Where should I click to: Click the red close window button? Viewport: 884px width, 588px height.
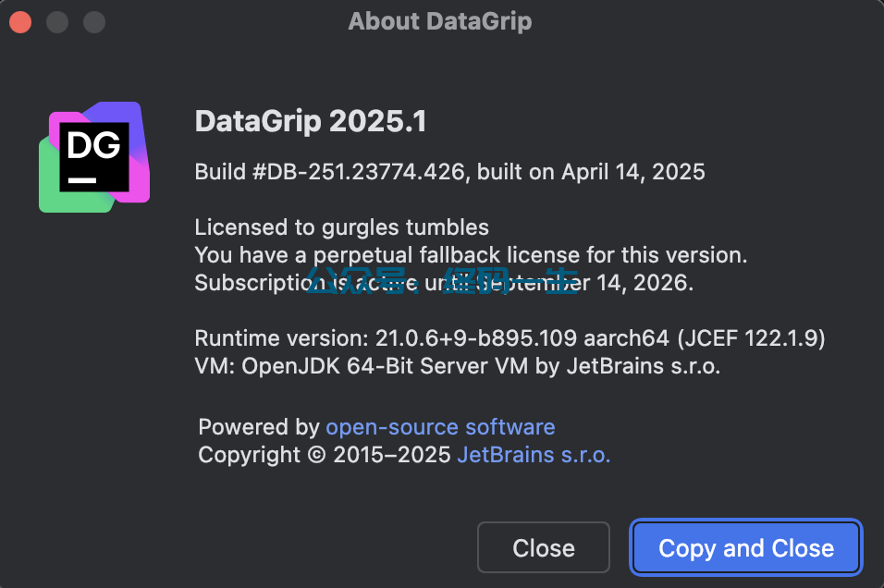[x=20, y=21]
